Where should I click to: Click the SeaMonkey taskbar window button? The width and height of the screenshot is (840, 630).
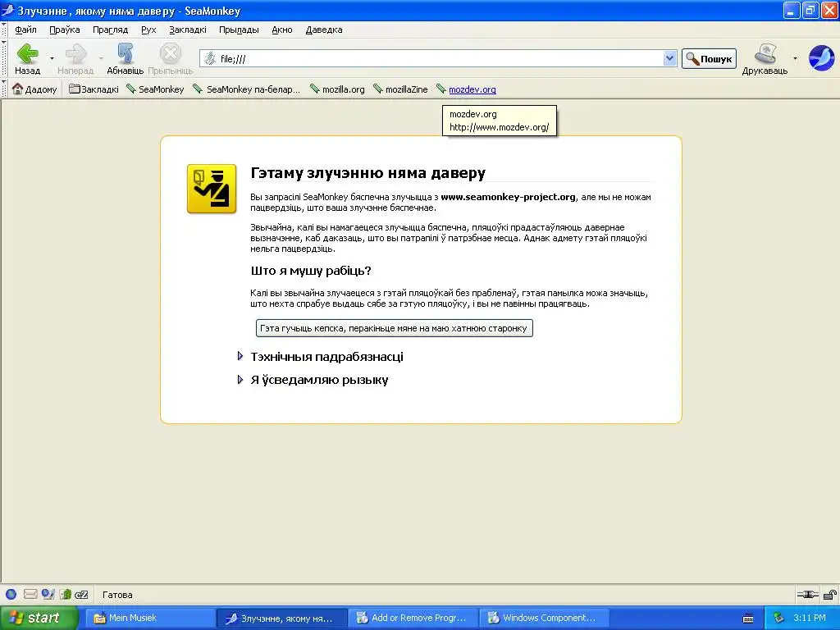click(282, 619)
